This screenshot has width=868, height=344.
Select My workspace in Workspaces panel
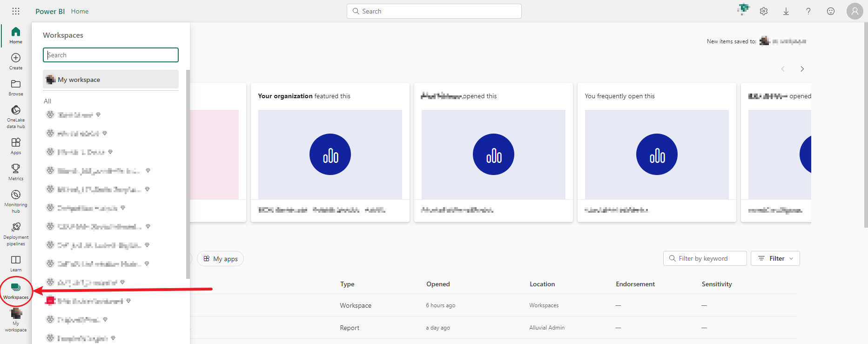(111, 80)
